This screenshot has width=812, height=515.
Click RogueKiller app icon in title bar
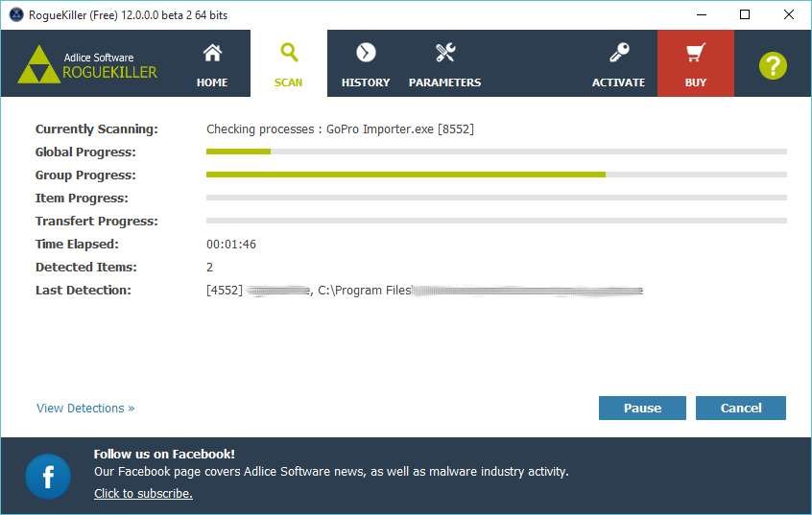click(x=16, y=14)
